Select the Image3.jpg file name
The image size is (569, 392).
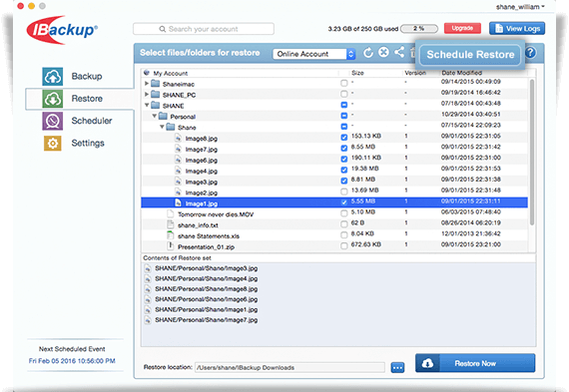click(202, 183)
